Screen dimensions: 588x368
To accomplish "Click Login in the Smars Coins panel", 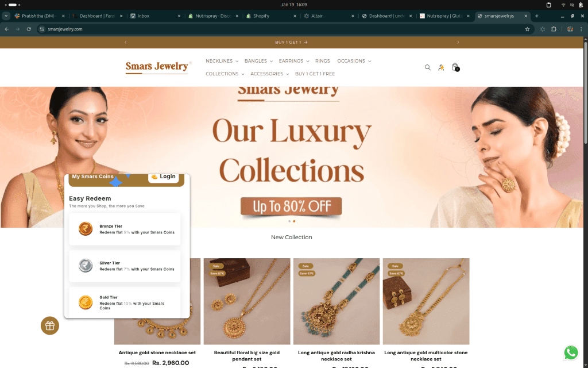I will point(164,177).
